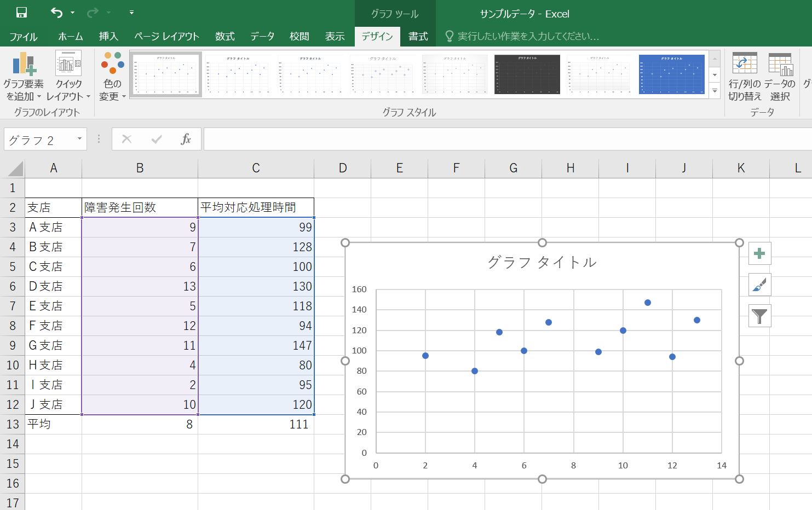Select row 13 header
The width and height of the screenshot is (812, 510).
pyautogui.click(x=13, y=424)
